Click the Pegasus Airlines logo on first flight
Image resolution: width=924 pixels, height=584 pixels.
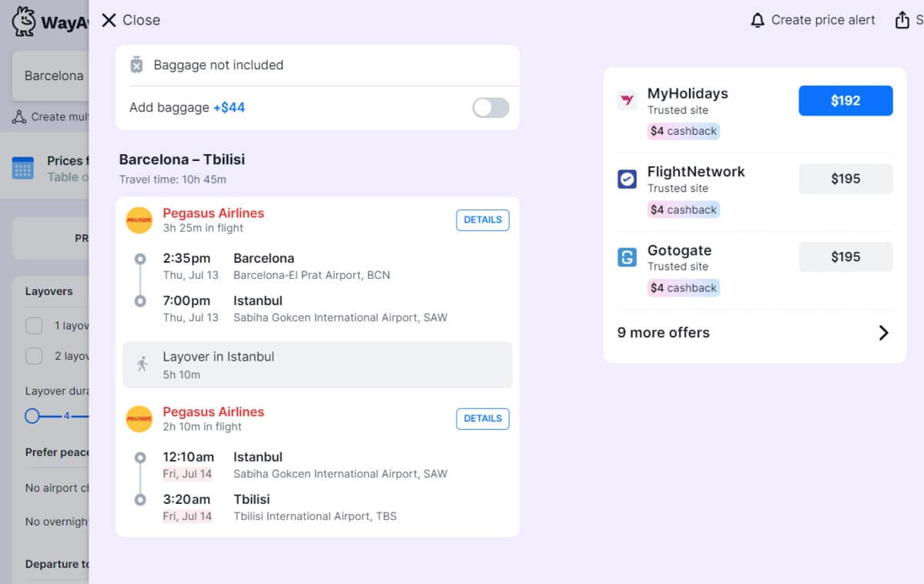pyautogui.click(x=139, y=220)
